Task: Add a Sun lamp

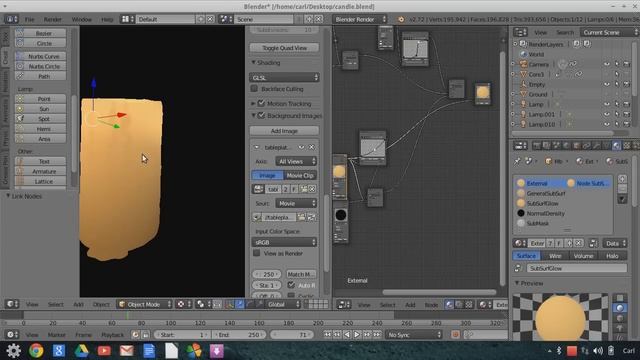Action: [x=40, y=109]
